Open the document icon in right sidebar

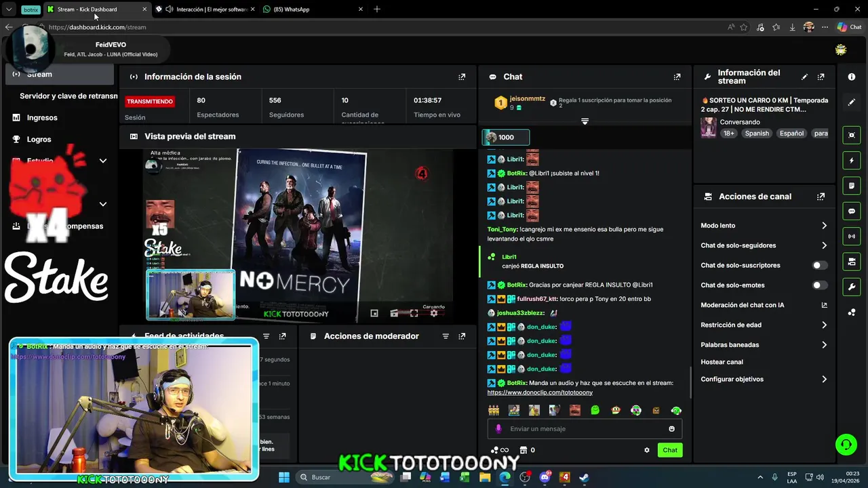[852, 186]
